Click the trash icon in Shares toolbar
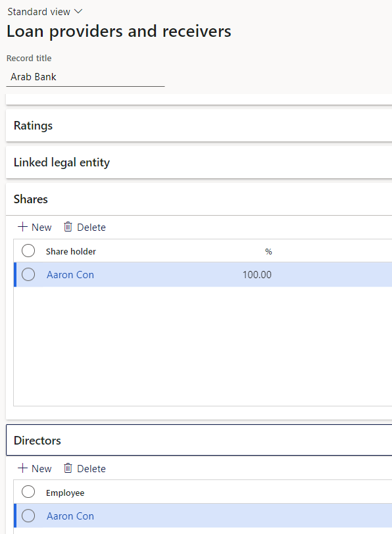The height and width of the screenshot is (534, 392). 68,227
